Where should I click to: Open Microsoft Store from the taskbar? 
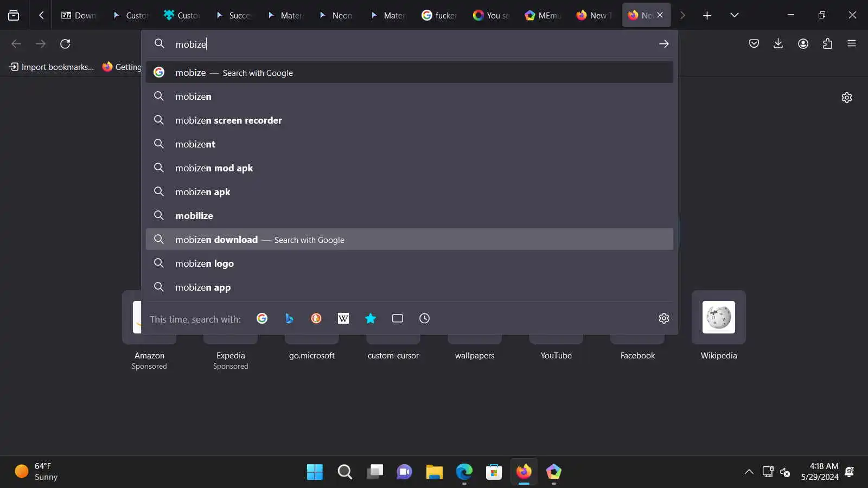pyautogui.click(x=494, y=472)
